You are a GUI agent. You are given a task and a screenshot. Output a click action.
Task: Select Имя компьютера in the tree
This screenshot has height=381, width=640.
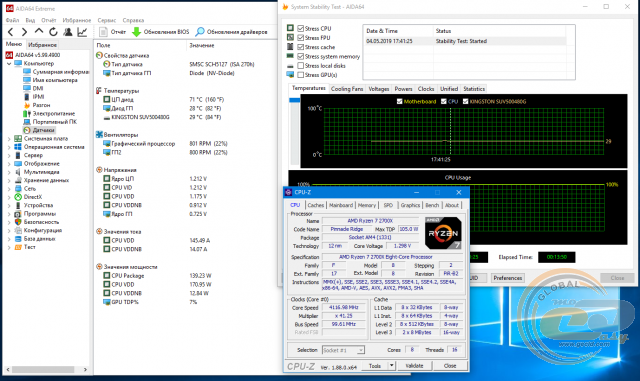tap(51, 80)
